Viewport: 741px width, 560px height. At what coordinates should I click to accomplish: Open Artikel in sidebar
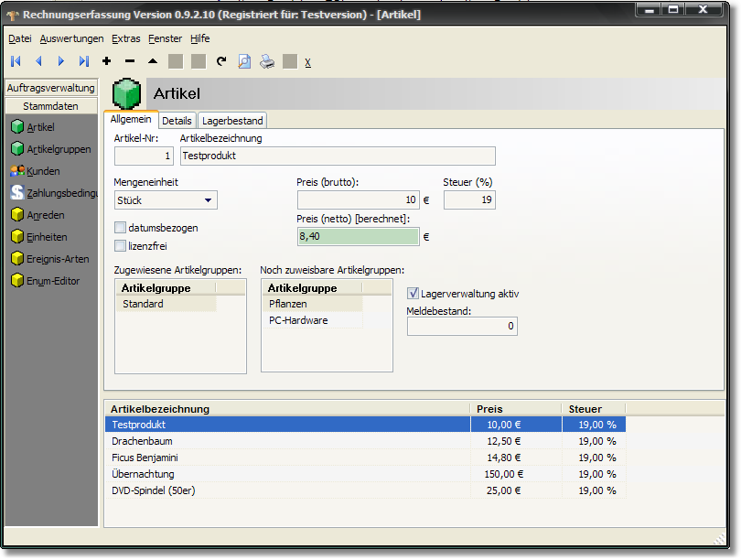click(33, 126)
